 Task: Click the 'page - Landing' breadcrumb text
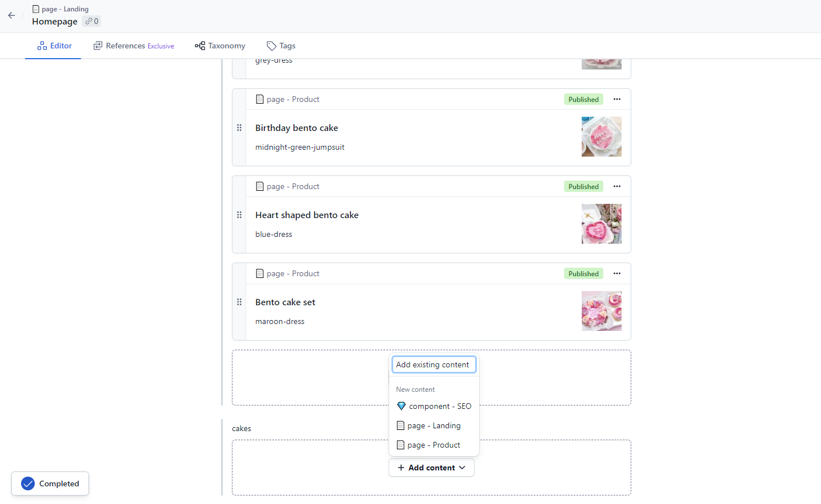click(x=65, y=9)
